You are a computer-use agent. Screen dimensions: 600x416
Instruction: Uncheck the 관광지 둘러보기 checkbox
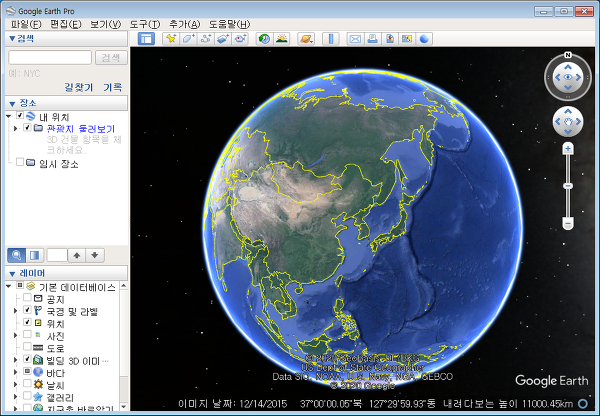click(x=27, y=127)
